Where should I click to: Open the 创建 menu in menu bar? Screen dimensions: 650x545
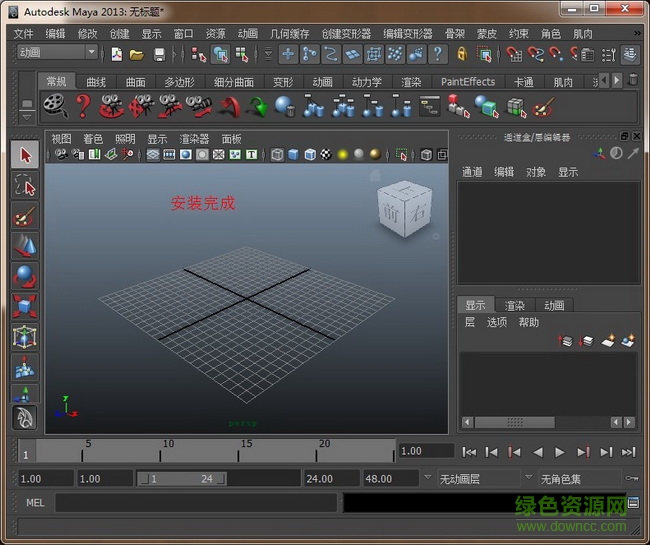click(119, 33)
